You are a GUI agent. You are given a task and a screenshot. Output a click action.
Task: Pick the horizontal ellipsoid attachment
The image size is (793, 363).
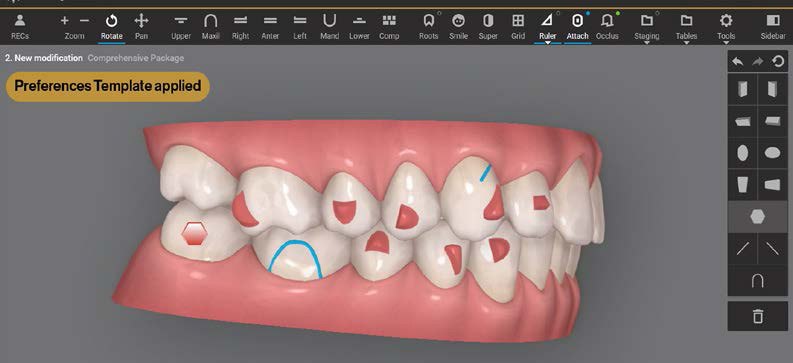772,153
